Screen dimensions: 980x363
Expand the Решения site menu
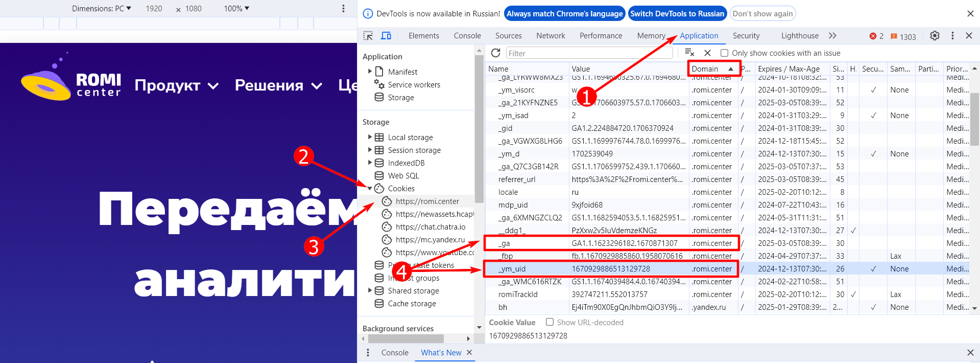(279, 85)
